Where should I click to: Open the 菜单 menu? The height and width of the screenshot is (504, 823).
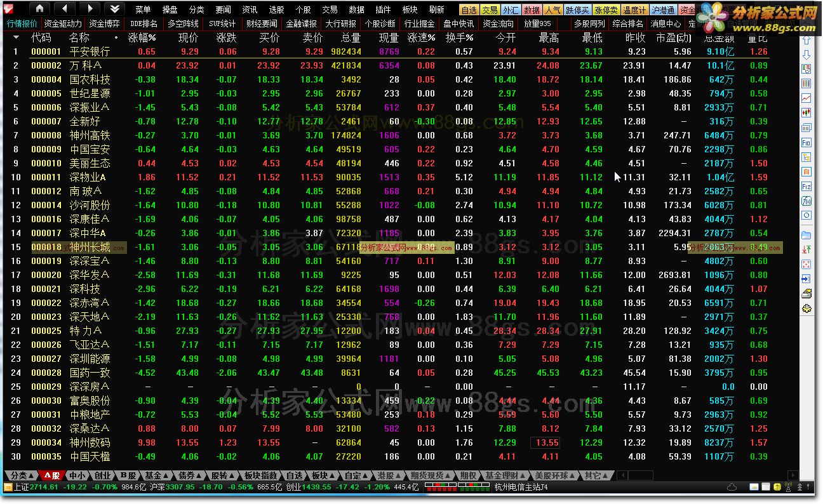pyautogui.click(x=143, y=10)
